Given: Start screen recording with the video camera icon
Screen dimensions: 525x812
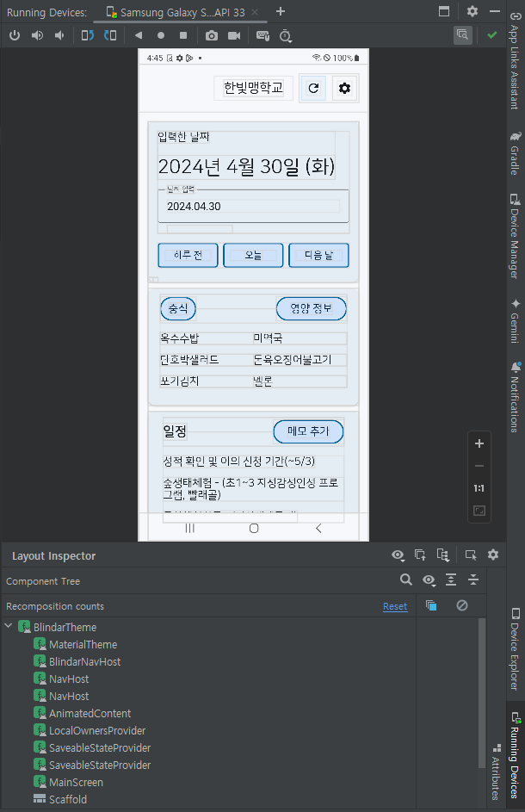Looking at the screenshot, I should pos(234,35).
